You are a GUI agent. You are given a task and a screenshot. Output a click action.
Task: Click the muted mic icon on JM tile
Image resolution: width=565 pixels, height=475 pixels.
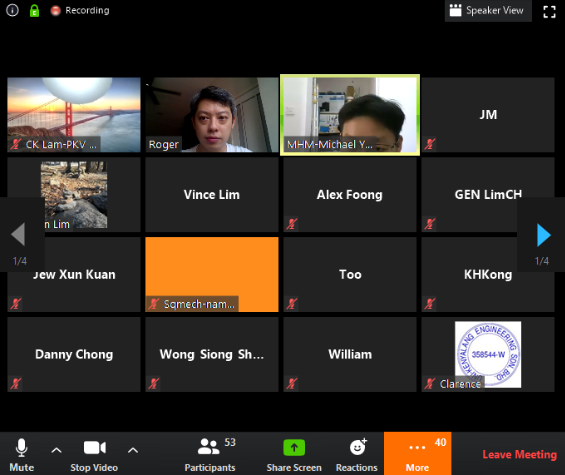click(x=429, y=144)
